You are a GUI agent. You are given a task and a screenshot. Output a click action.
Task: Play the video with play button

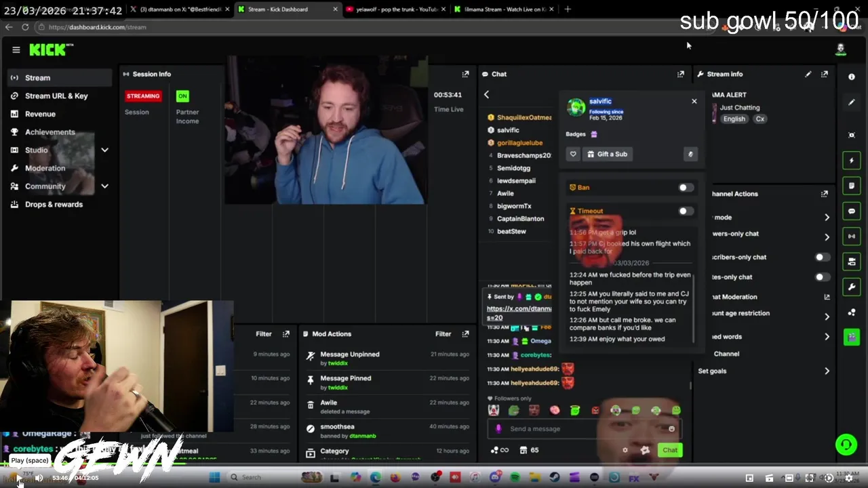pyautogui.click(x=18, y=478)
